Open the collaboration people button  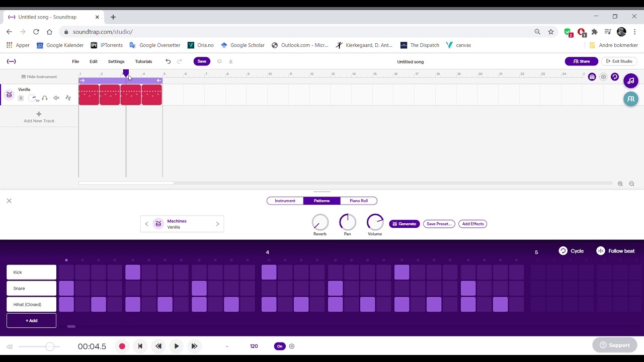click(631, 99)
